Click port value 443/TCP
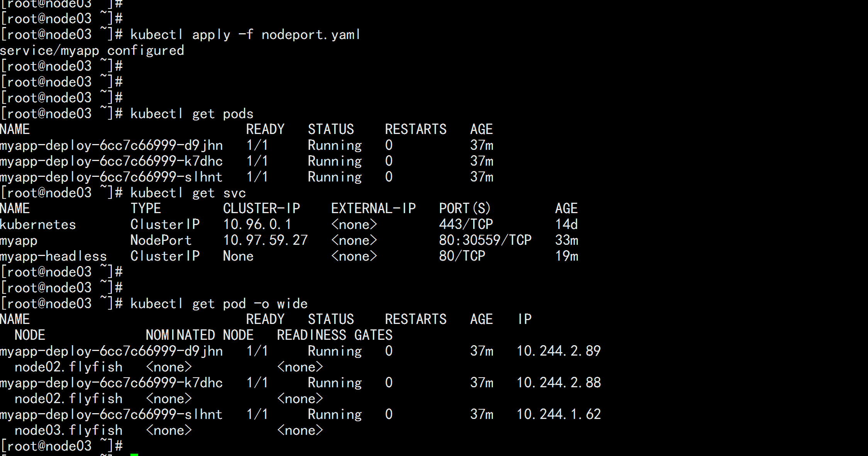 click(x=466, y=225)
